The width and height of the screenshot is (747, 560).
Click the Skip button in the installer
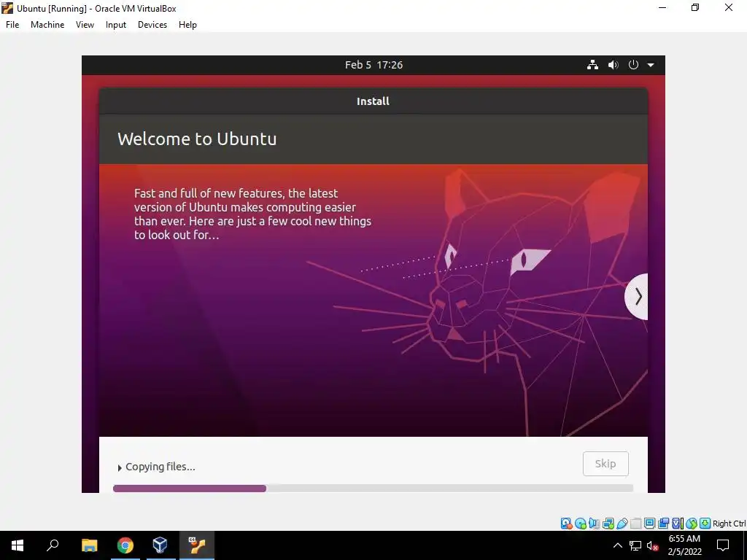click(605, 463)
